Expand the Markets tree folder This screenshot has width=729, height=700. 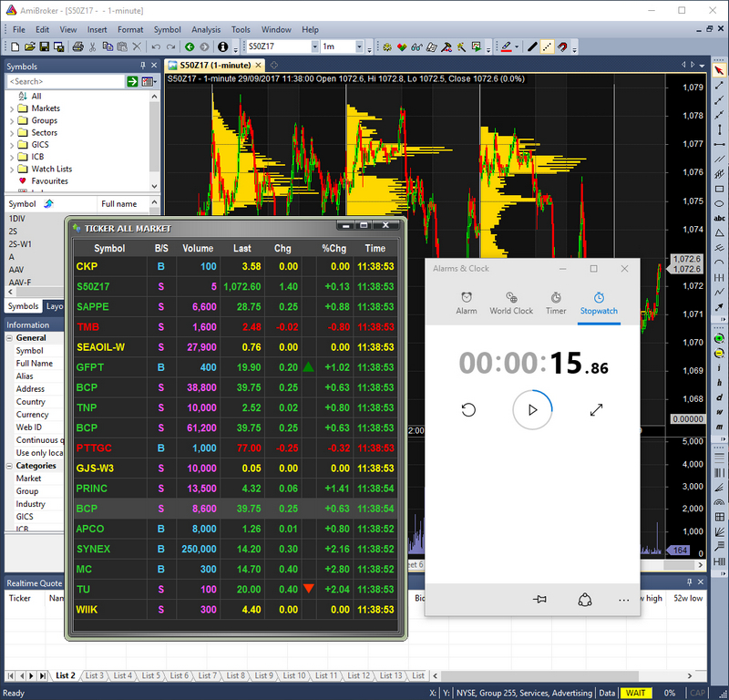click(x=12, y=108)
